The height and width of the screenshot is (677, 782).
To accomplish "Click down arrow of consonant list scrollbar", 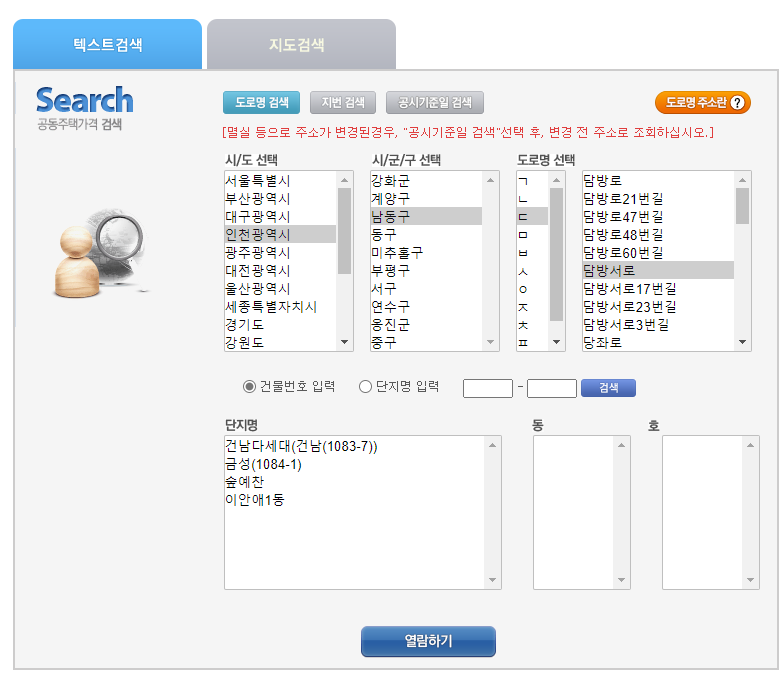I will (x=557, y=342).
